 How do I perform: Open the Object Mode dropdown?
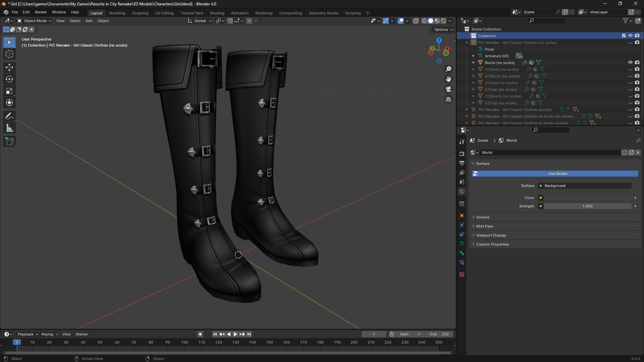[35, 21]
